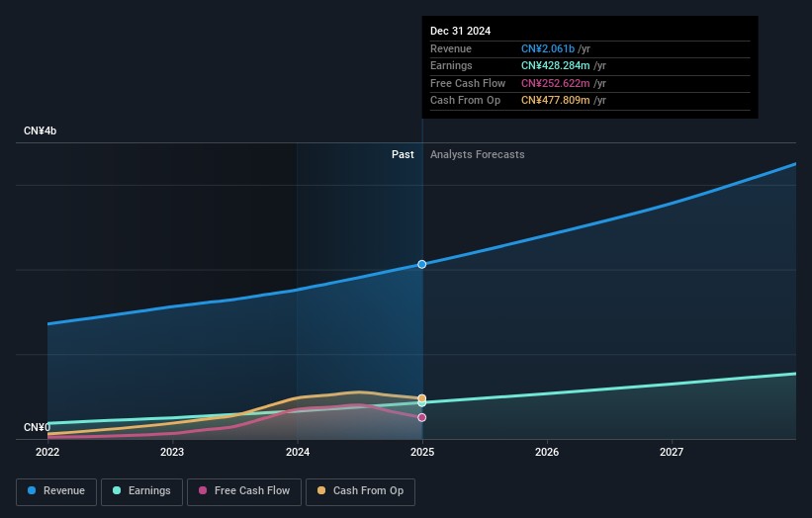Toggle Free Cash Flow series legend label

pos(251,491)
